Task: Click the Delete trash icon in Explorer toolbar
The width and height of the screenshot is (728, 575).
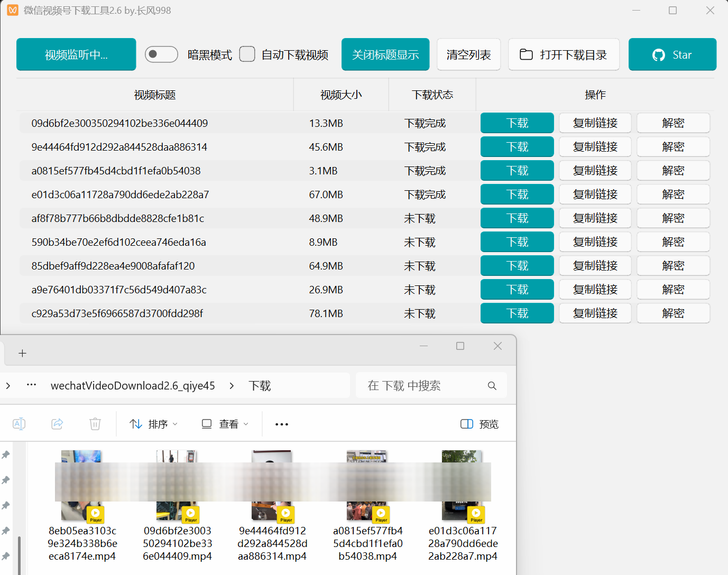Action: click(95, 423)
